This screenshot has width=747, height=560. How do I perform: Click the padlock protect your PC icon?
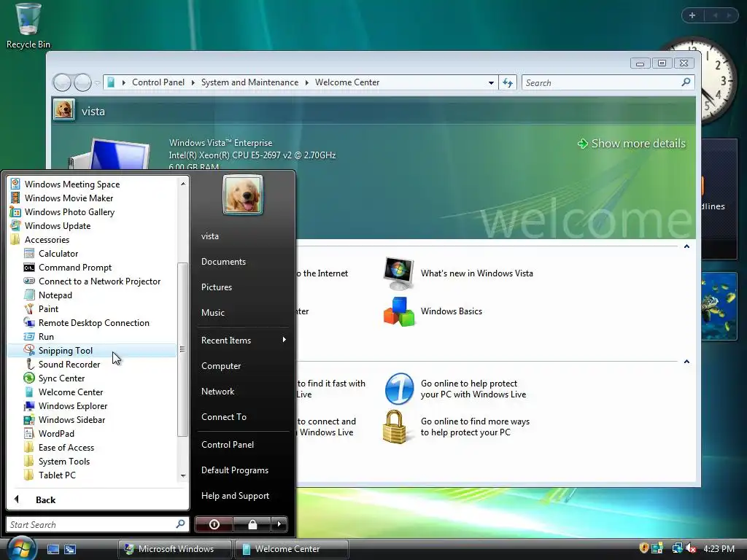(395, 427)
